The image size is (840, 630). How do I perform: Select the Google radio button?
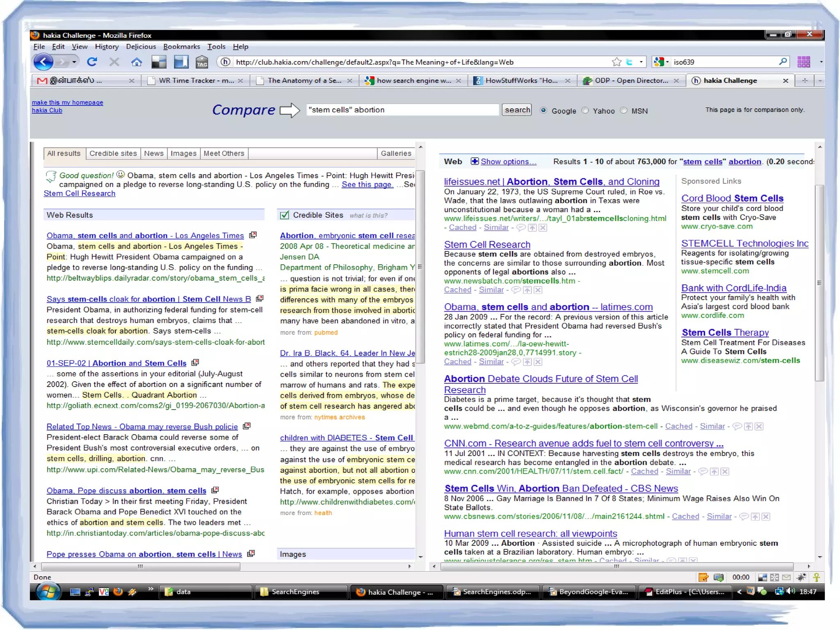543,110
